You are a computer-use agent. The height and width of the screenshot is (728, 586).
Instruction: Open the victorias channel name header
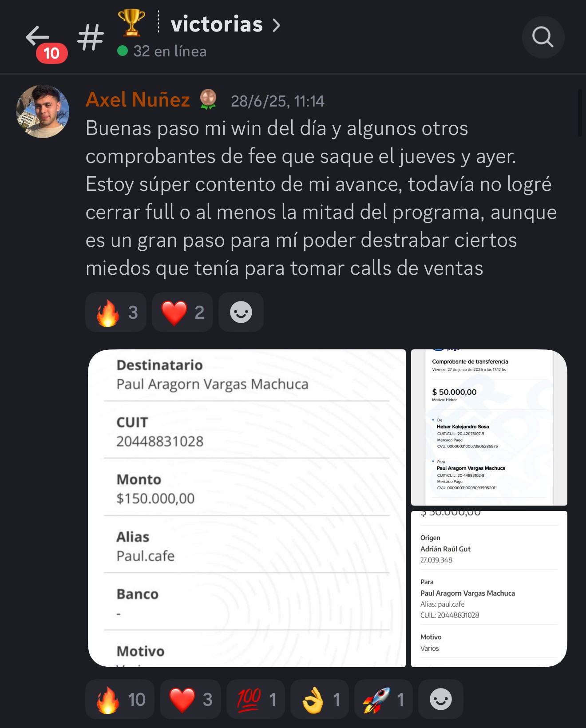tap(217, 24)
